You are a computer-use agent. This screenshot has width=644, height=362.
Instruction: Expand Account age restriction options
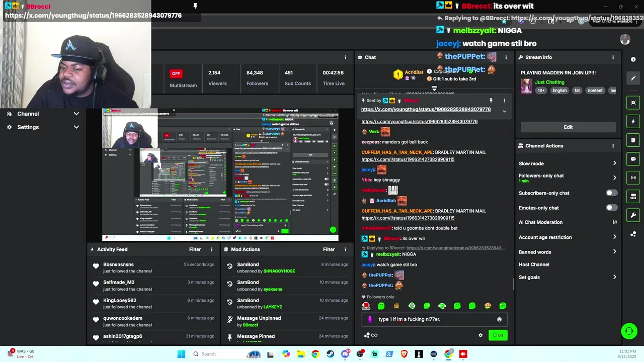(614, 237)
